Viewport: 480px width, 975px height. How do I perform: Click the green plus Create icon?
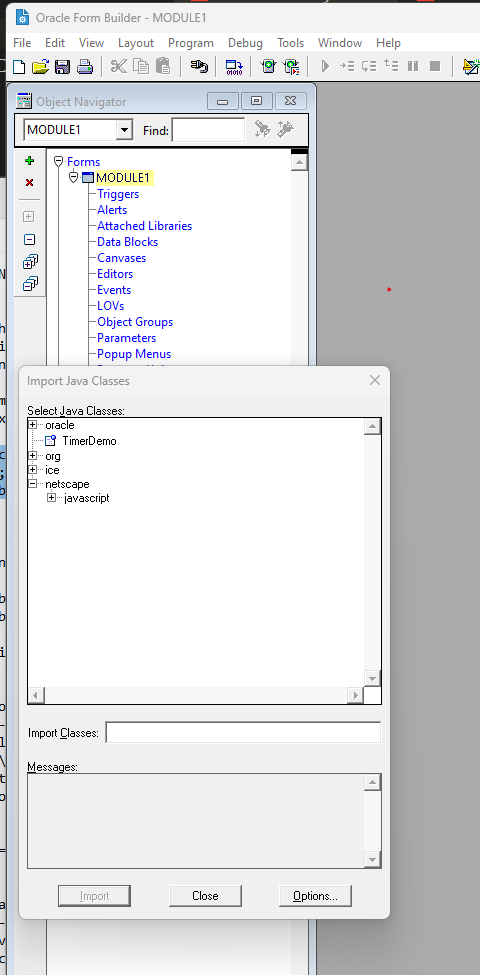(29, 161)
